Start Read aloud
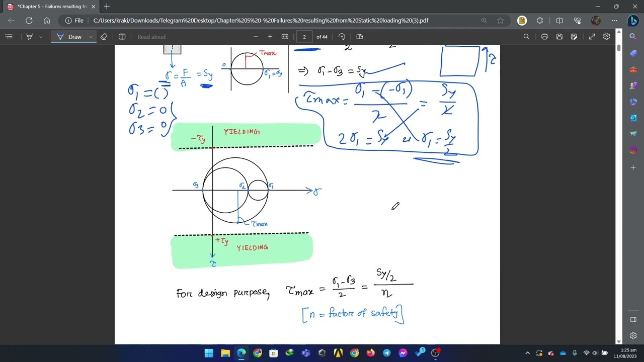 click(x=151, y=37)
